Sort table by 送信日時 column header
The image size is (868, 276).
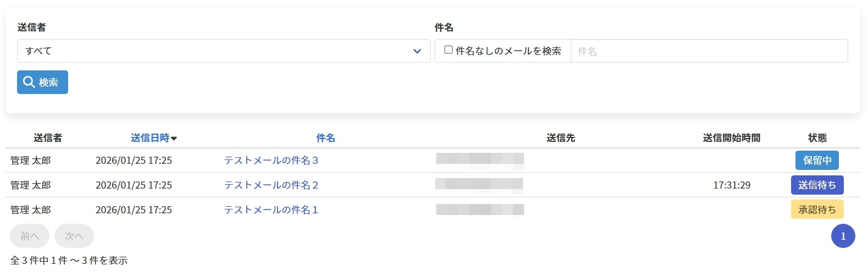point(150,138)
